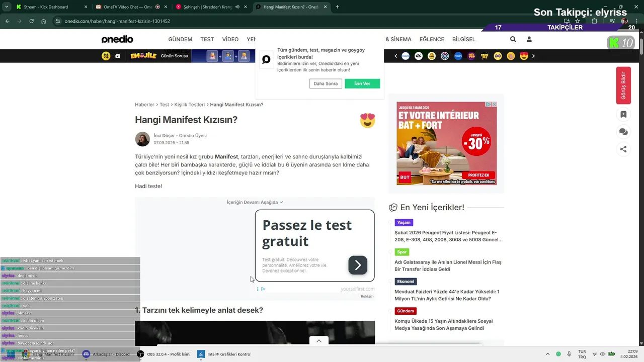Open Discord Arkadaşlar in taskbar
644x362 pixels.
tap(106, 354)
